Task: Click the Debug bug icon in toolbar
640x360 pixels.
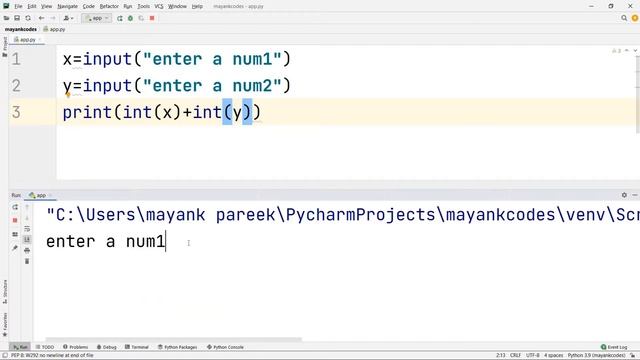Action: (130, 18)
